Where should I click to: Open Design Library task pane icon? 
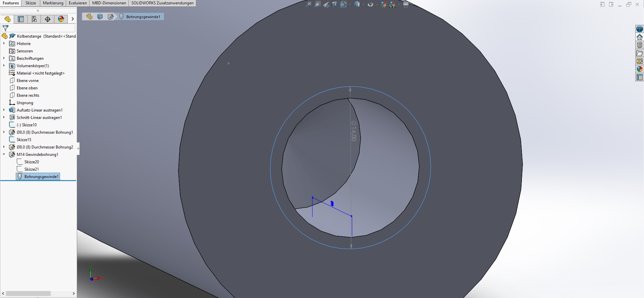click(x=640, y=45)
